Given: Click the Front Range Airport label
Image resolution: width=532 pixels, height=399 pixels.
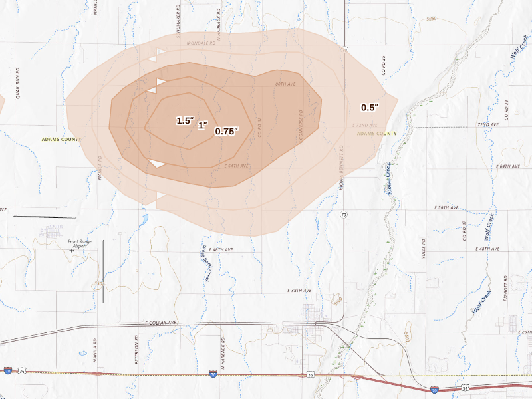Looking at the screenshot, I should 80,244.
